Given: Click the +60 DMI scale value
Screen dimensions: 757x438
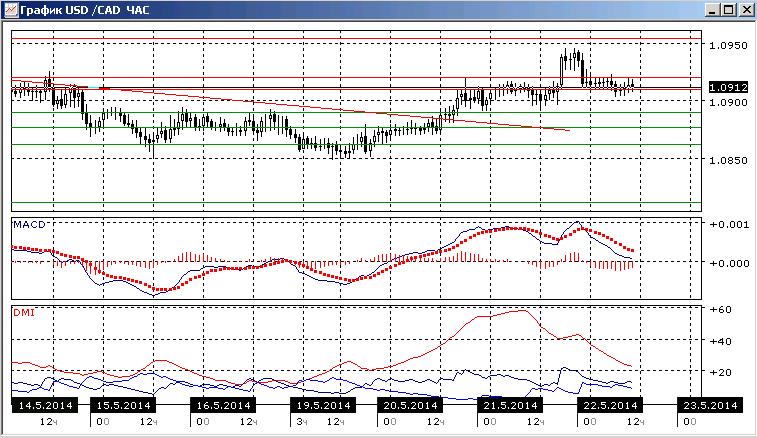Looking at the screenshot, I should [x=720, y=310].
